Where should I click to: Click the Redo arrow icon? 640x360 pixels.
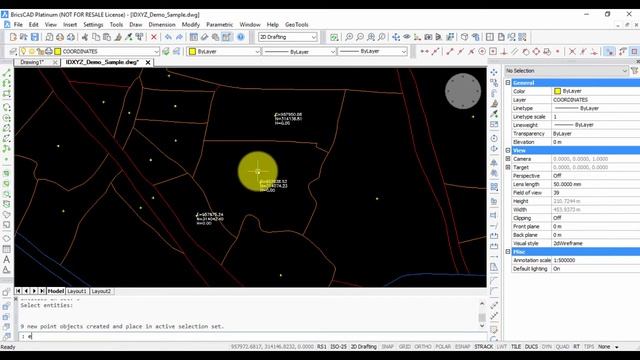click(x=179, y=37)
